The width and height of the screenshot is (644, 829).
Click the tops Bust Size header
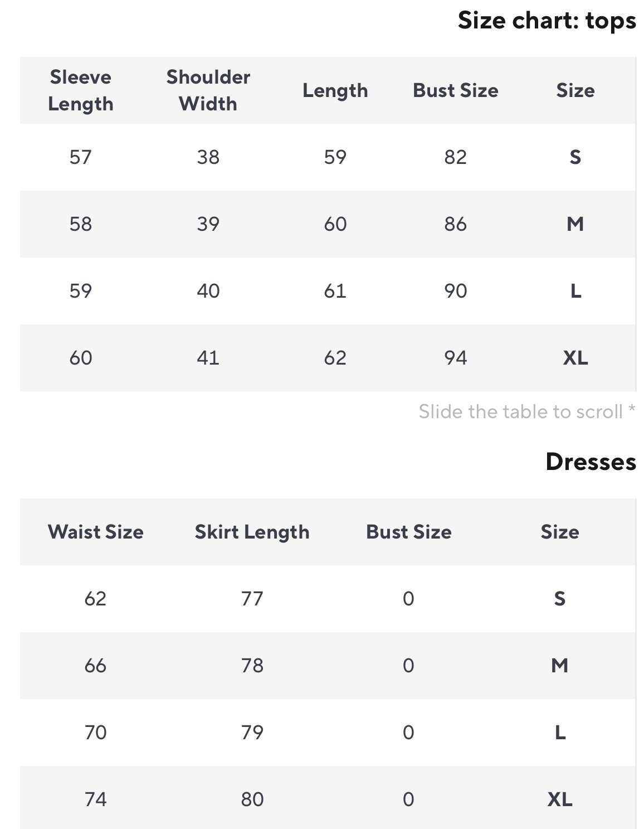point(455,90)
